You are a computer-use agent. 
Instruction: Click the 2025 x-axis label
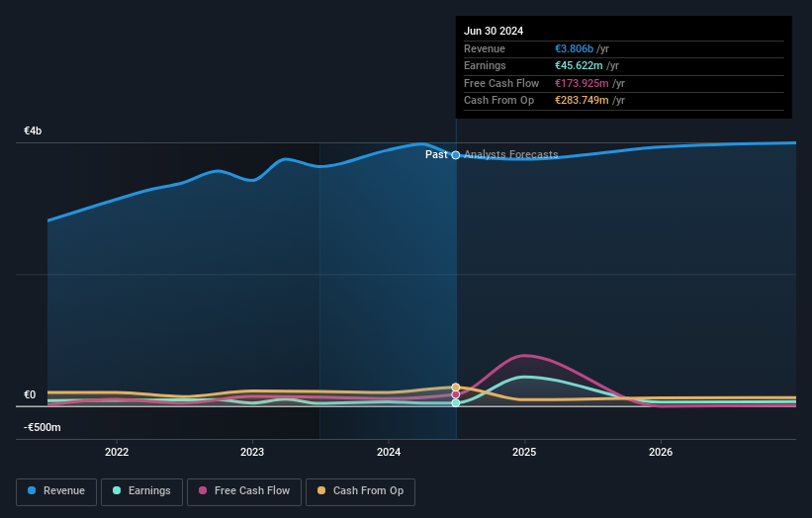(x=524, y=452)
